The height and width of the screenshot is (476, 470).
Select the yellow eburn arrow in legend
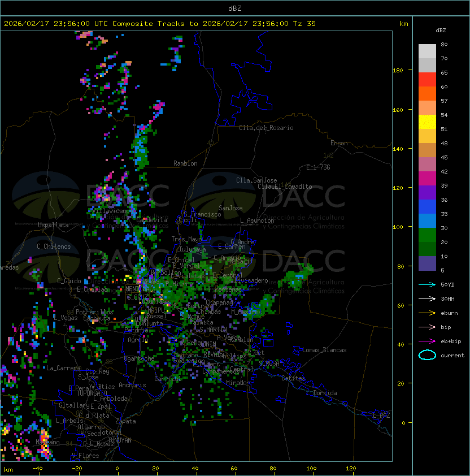[427, 313]
